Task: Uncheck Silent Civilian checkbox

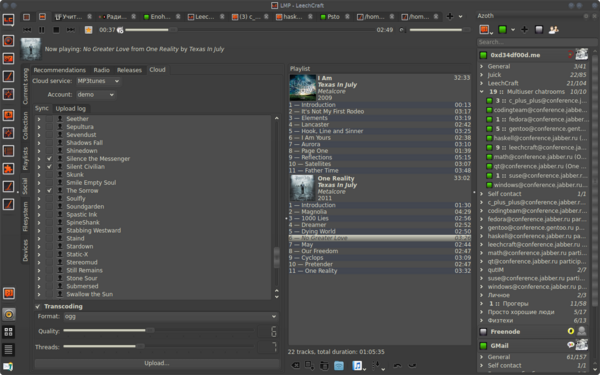Action: tap(49, 167)
